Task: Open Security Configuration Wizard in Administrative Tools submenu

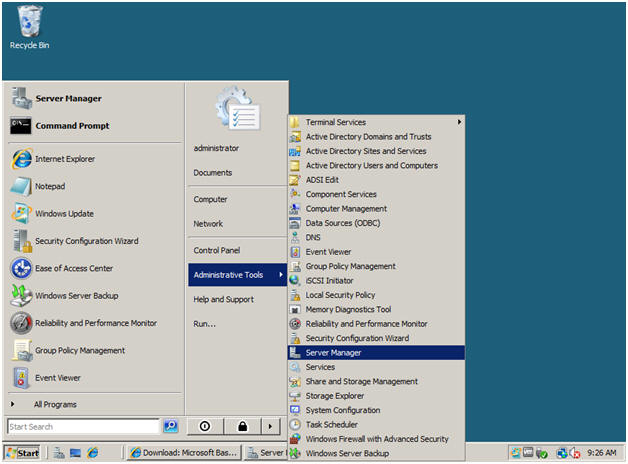Action: pyautogui.click(x=376, y=339)
